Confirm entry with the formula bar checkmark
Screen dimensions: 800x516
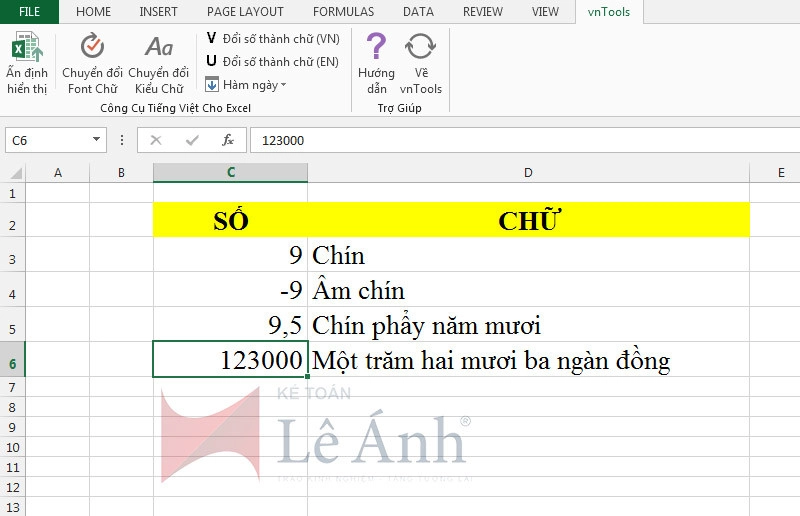pyautogui.click(x=192, y=140)
